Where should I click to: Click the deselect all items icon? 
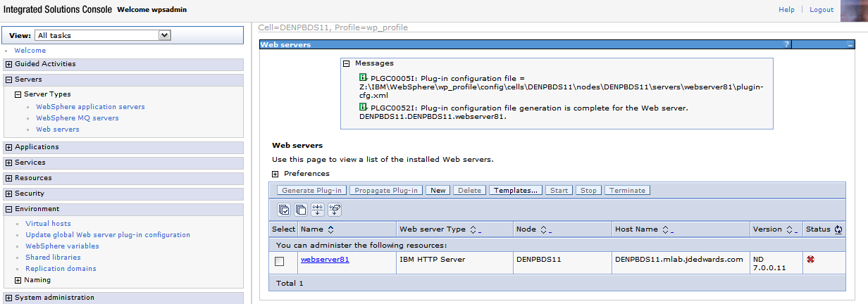coord(301,209)
